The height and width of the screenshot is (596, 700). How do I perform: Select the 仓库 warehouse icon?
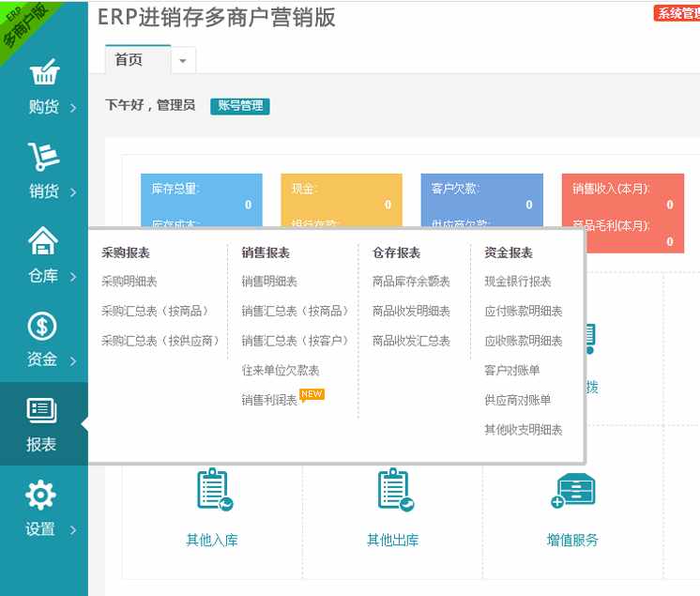(43, 242)
